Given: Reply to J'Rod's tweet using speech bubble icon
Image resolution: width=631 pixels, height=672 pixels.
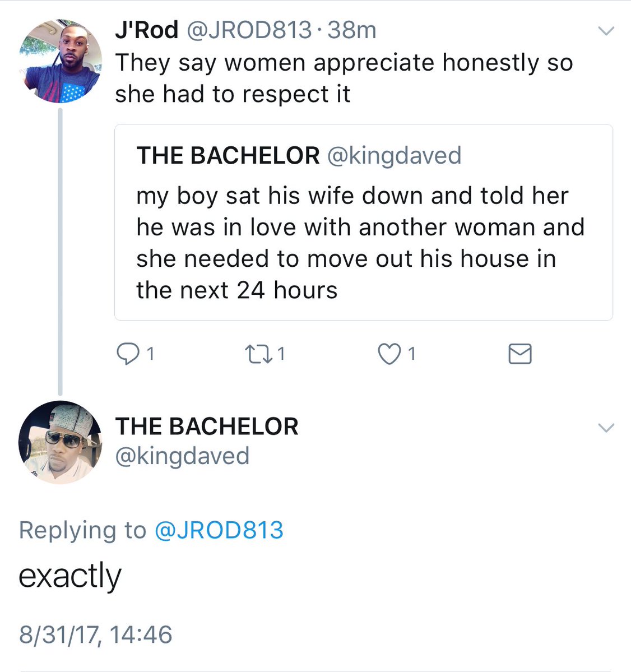Looking at the screenshot, I should pyautogui.click(x=128, y=354).
